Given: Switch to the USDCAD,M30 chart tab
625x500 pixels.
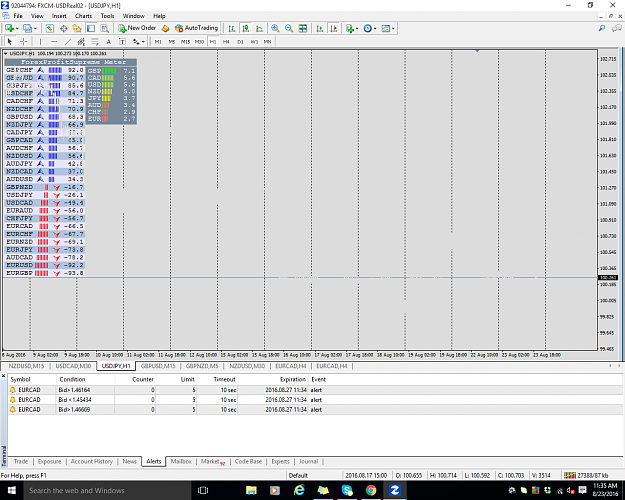Looking at the screenshot, I should tap(73, 366).
